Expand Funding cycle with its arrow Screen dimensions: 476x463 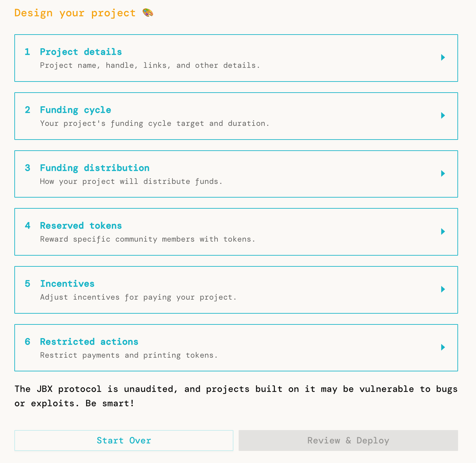click(443, 115)
